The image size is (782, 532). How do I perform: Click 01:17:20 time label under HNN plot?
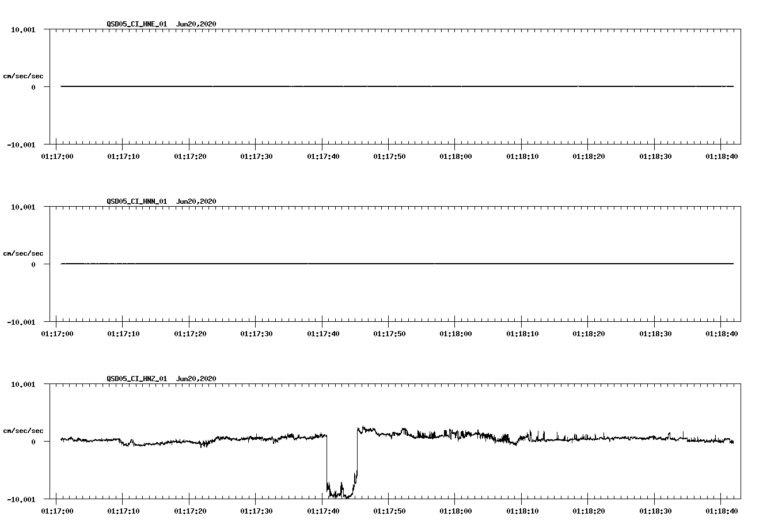(190, 334)
